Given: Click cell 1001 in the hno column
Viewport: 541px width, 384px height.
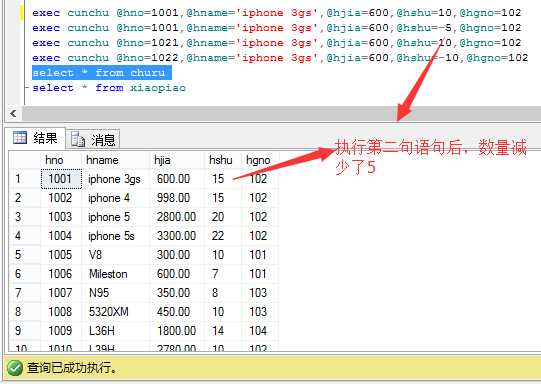Looking at the screenshot, I should [x=61, y=179].
